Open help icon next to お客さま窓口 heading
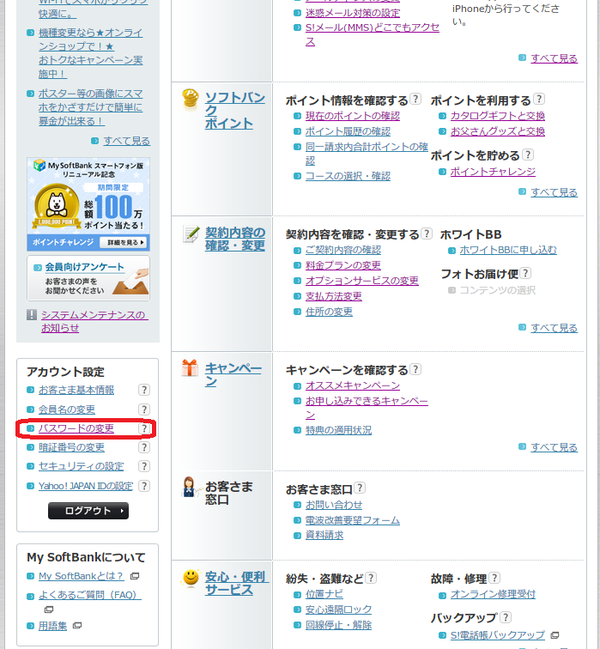 tap(360, 488)
